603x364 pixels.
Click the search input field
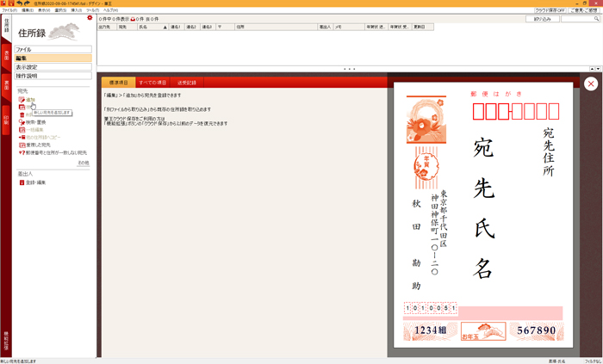click(x=579, y=18)
